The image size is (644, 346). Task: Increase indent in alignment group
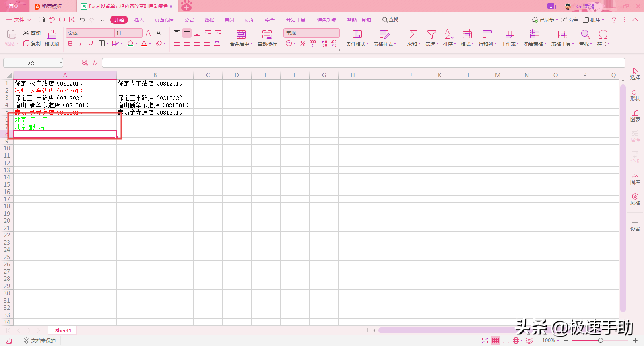tap(218, 33)
